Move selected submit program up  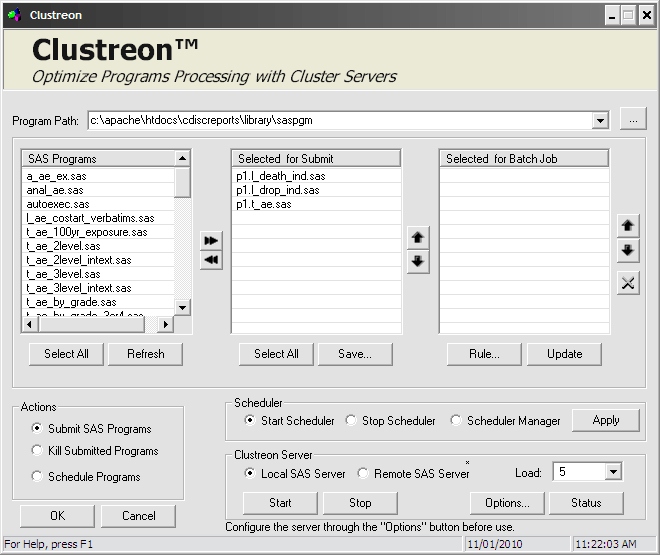[418, 238]
